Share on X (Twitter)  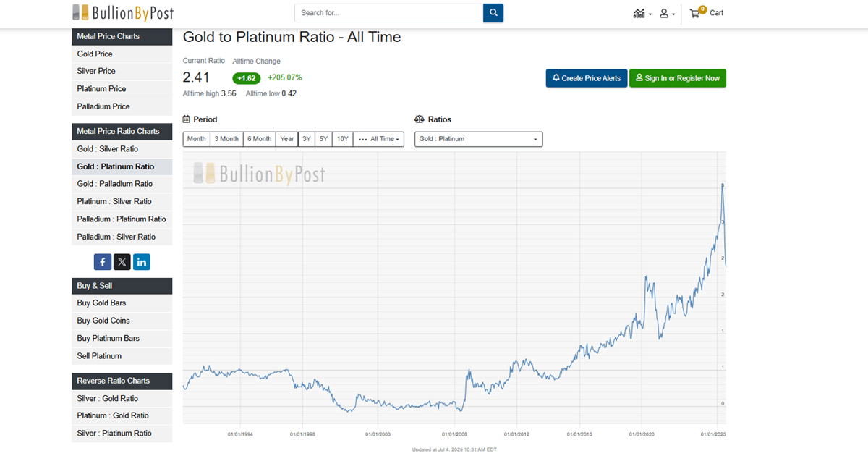[122, 262]
